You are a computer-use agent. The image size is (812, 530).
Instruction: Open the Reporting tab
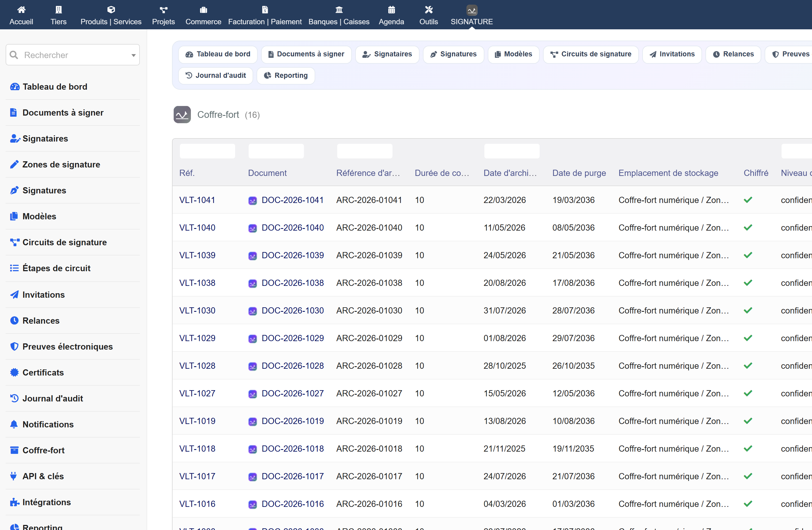(x=286, y=75)
